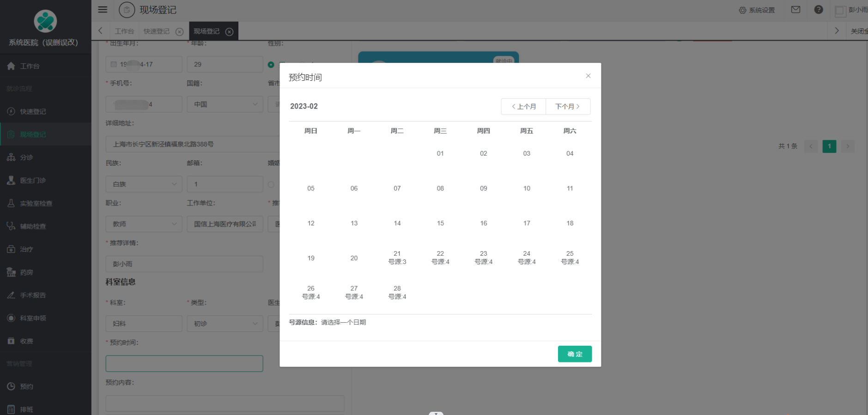The width and height of the screenshot is (868, 415).
Task: Go to previous month 上个月
Action: [x=523, y=107]
